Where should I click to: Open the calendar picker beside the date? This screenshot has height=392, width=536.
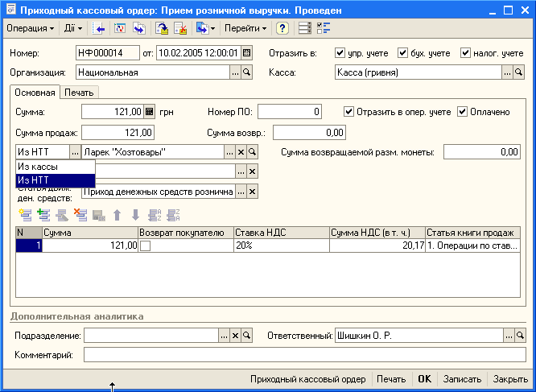click(246, 53)
